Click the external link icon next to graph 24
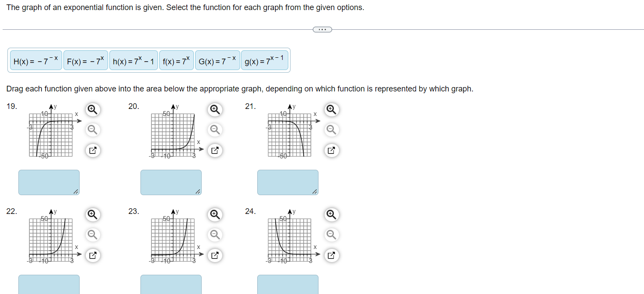 pyautogui.click(x=331, y=255)
